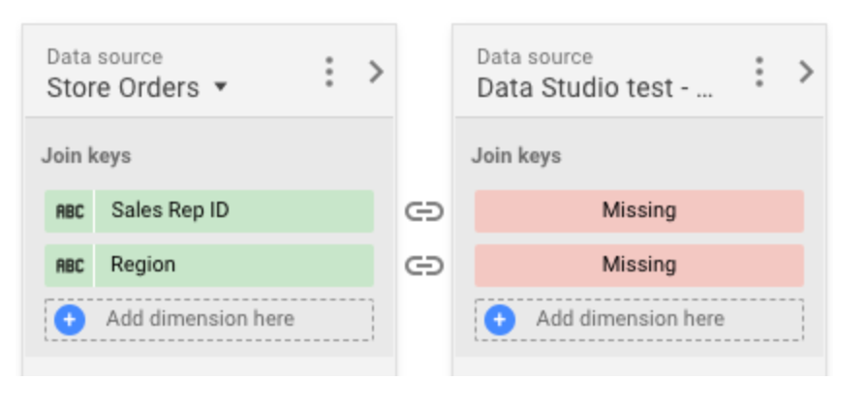Click Add dimension here under Data Studio test
The width and height of the screenshot is (868, 413).
(630, 319)
